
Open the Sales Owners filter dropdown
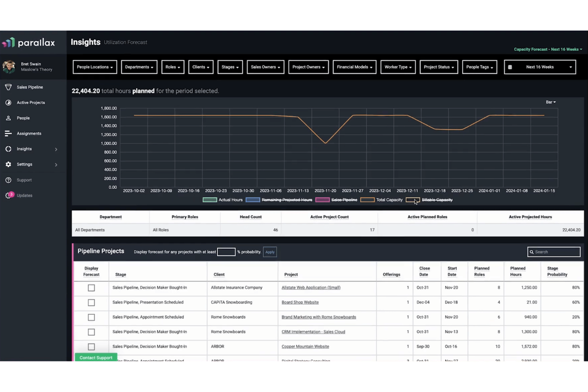tap(265, 67)
